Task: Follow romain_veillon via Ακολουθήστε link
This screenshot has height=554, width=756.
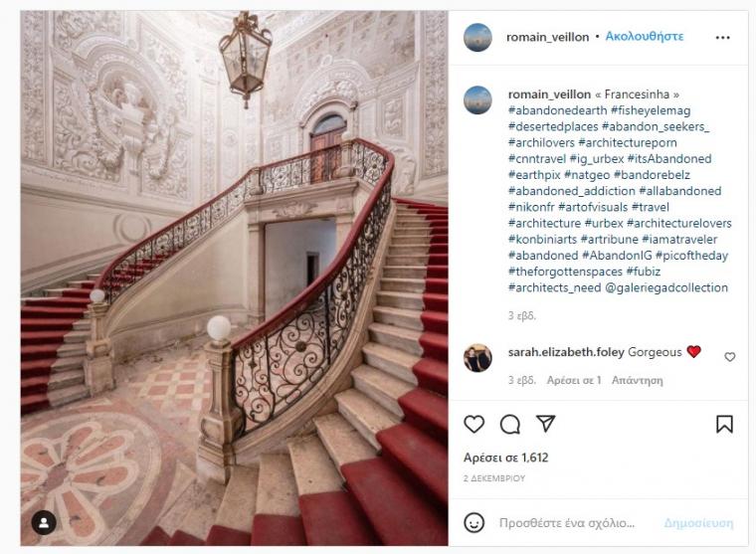Action: coord(645,37)
